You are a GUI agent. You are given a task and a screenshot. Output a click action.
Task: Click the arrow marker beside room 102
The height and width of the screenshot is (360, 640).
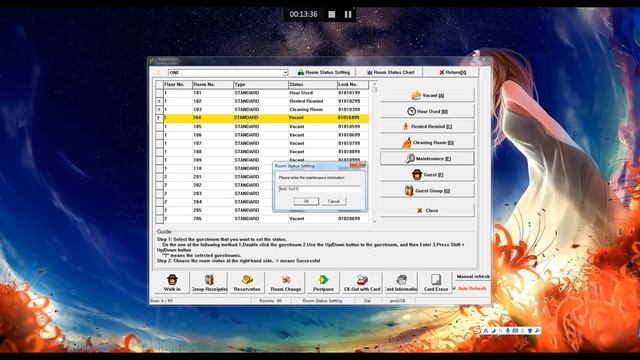pos(159,101)
